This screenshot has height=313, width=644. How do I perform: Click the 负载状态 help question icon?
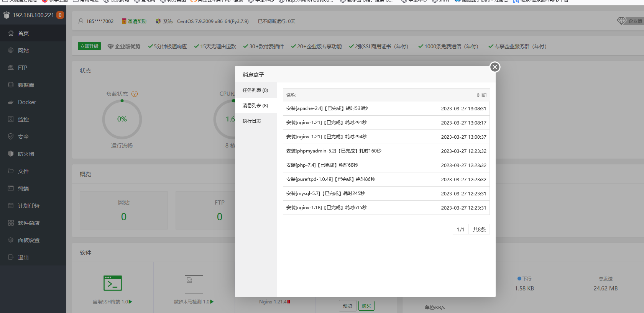pyautogui.click(x=135, y=94)
